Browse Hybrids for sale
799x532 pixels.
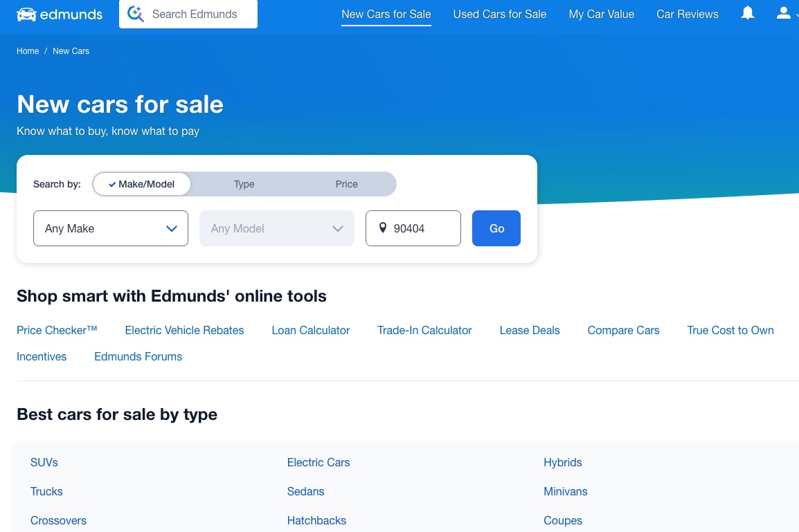563,462
